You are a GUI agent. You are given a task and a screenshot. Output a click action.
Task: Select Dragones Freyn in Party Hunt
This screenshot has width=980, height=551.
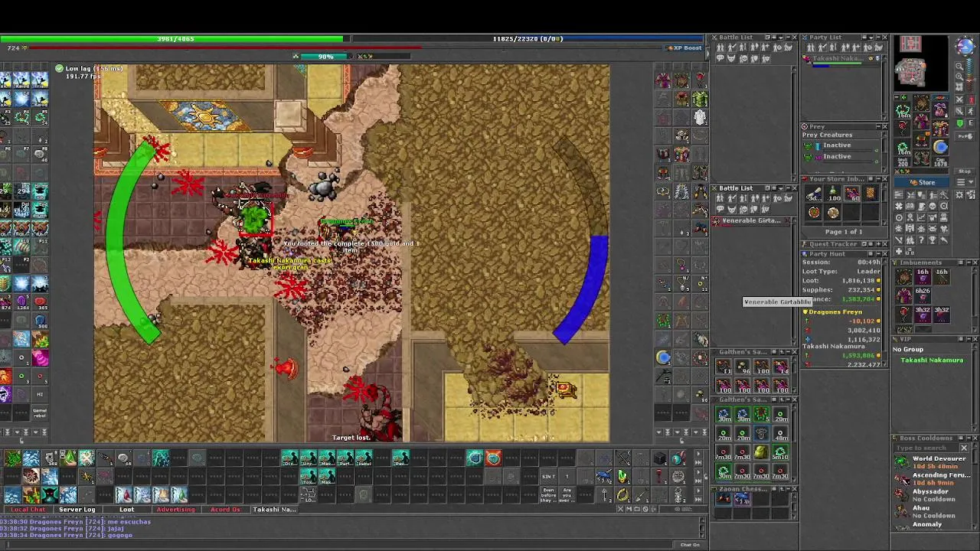click(835, 312)
